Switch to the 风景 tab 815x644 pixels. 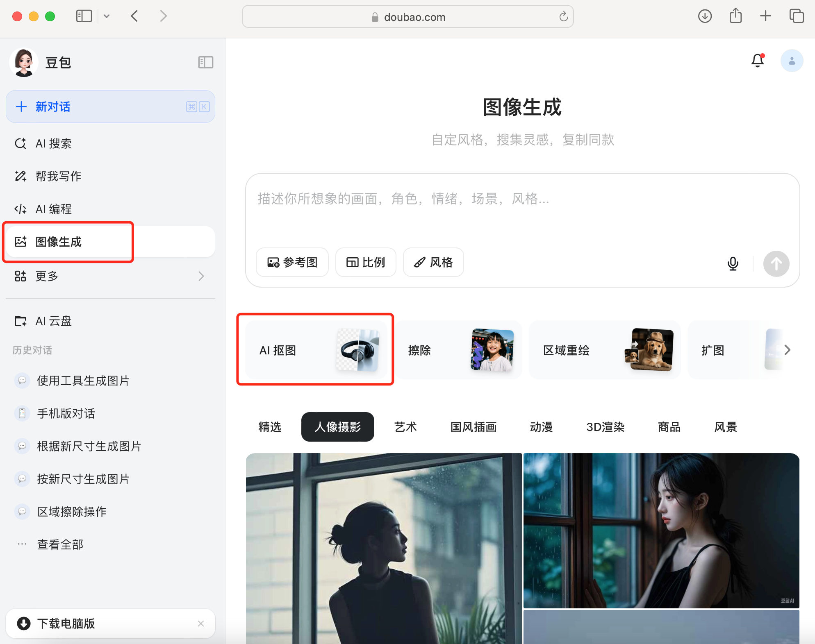(x=726, y=427)
